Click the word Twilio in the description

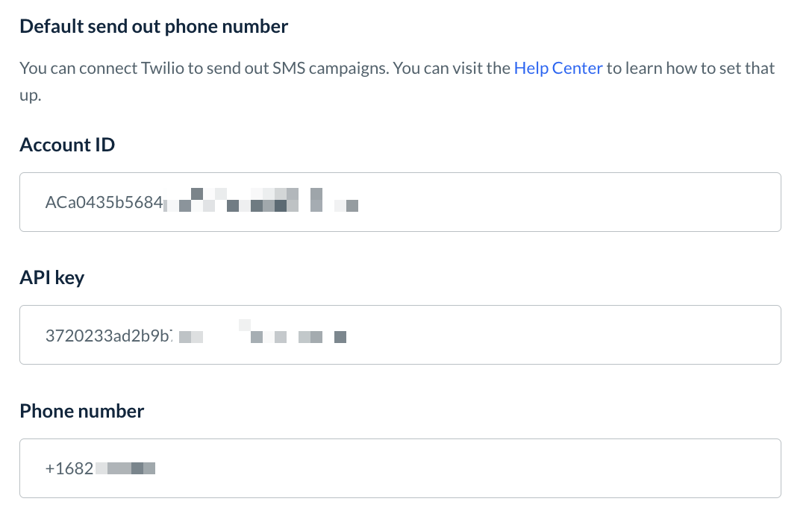[160, 69]
